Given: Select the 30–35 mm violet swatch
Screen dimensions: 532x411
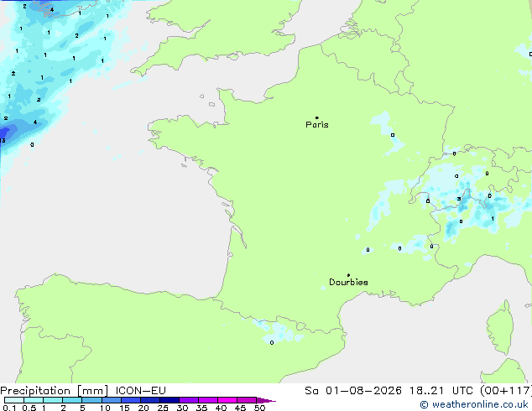Looking at the screenshot, I should 189,400.
